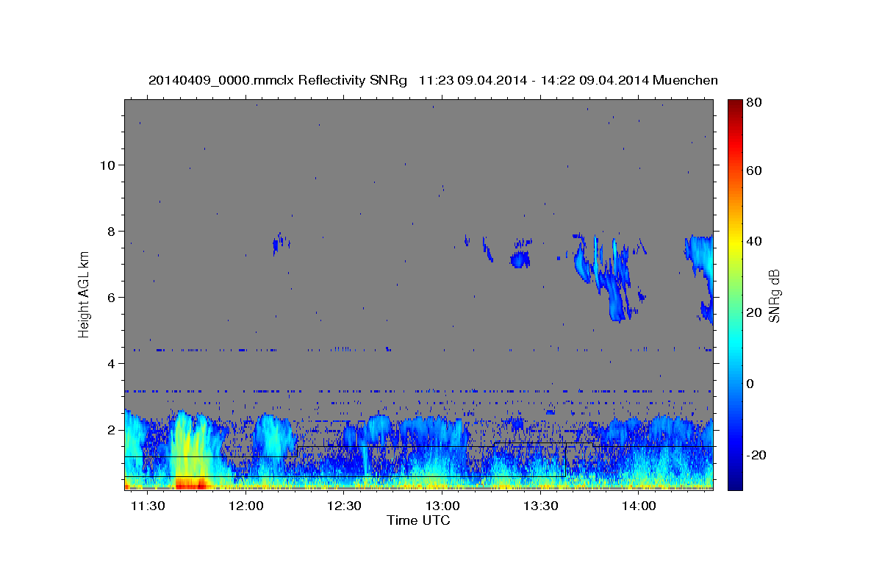Click the 'Time UTC' x-axis label
Screen dimensions: 882x588
tap(419, 520)
